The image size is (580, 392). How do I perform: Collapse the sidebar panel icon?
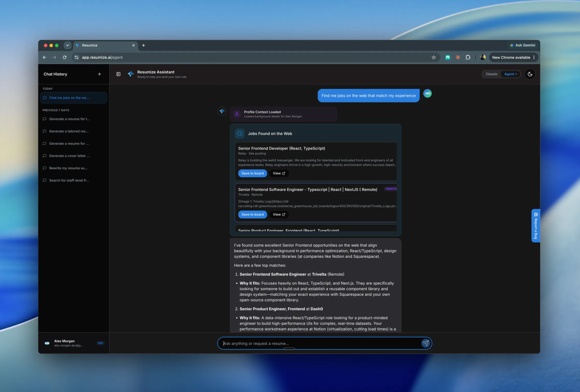coord(118,74)
